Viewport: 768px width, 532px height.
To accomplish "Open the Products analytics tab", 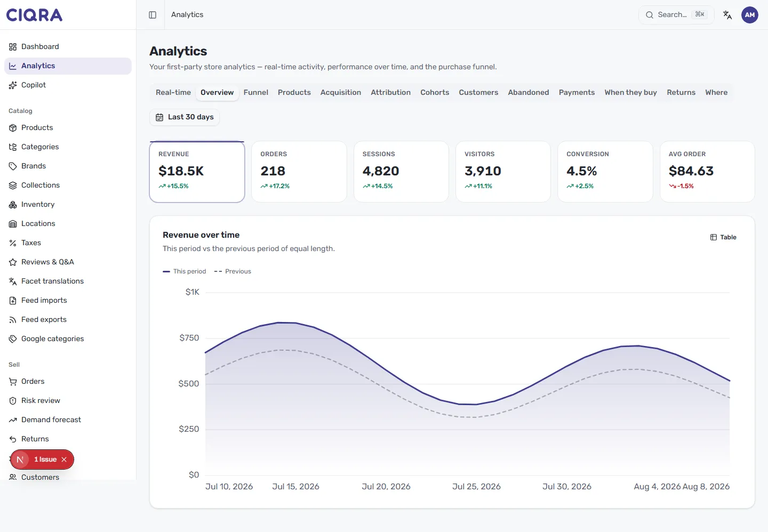I will click(294, 92).
